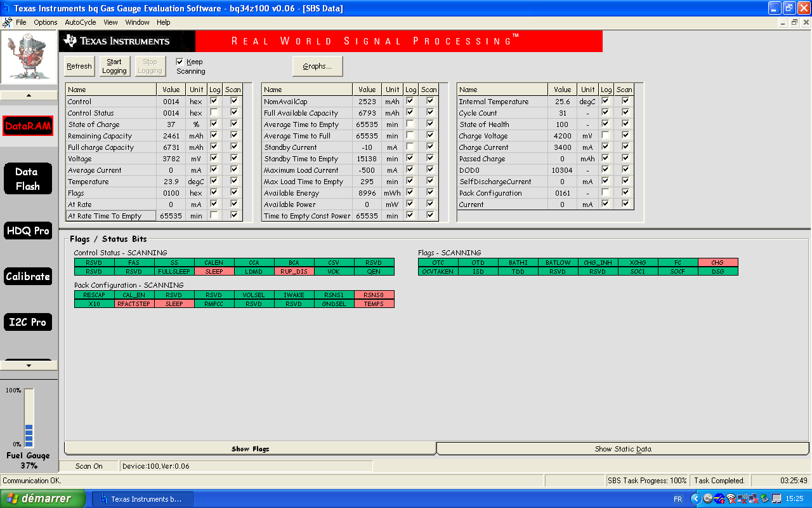Viewport: 812px width, 508px height.
Task: Toggle Log checkbox for Pack Configuration row
Action: 606,192
